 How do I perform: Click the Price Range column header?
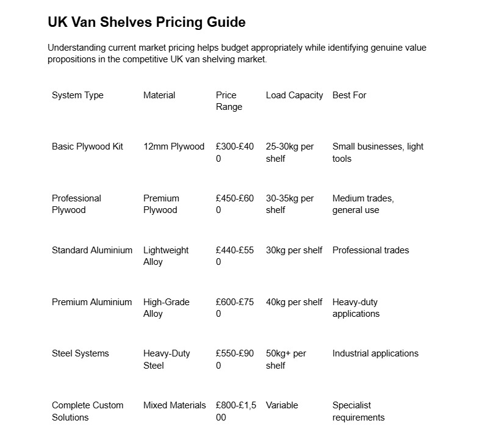(229, 101)
